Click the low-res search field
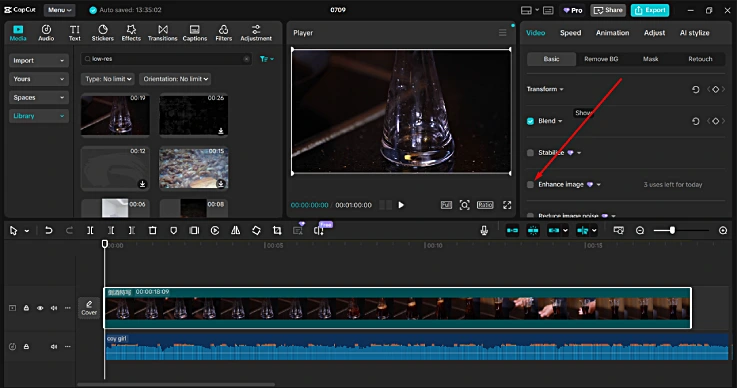This screenshot has width=737, height=388. [x=166, y=59]
